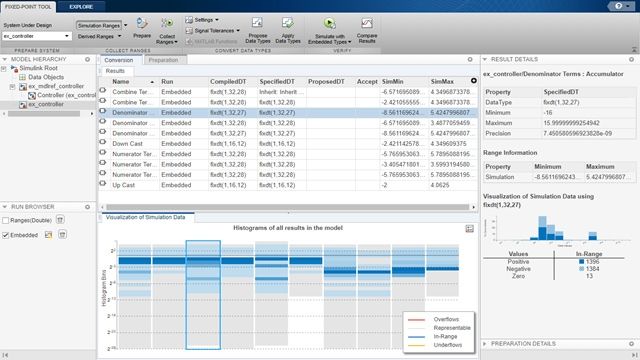Enable the Ranges(Double) run checkbox
Viewport: 640px width, 360px height.
(x=6, y=220)
